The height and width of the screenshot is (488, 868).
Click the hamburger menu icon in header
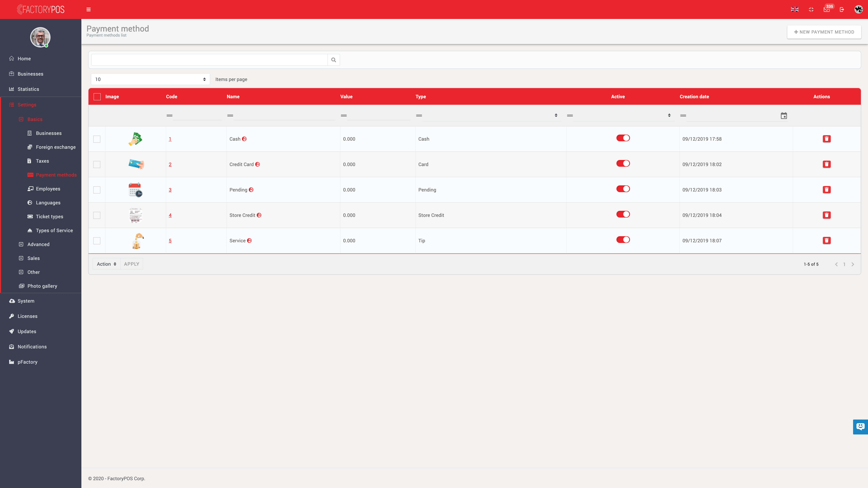pyautogui.click(x=89, y=9)
